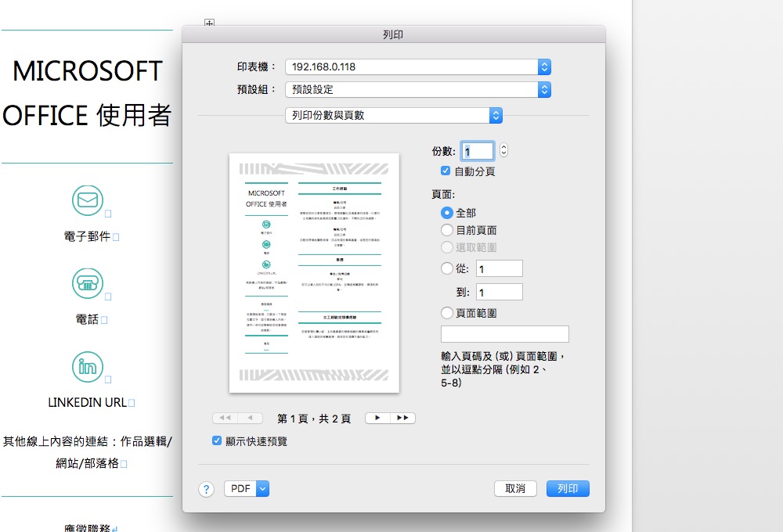Click the help question mark button
Screen dimensions: 783x532
207,489
